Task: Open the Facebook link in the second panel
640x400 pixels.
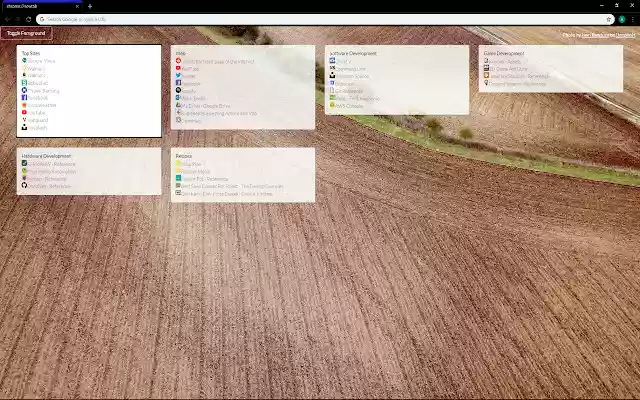Action: (x=191, y=84)
